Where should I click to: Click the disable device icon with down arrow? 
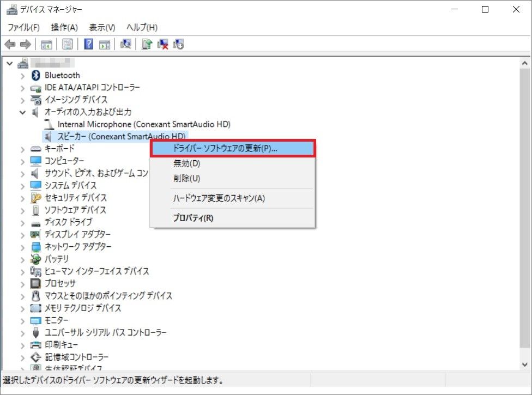click(178, 45)
